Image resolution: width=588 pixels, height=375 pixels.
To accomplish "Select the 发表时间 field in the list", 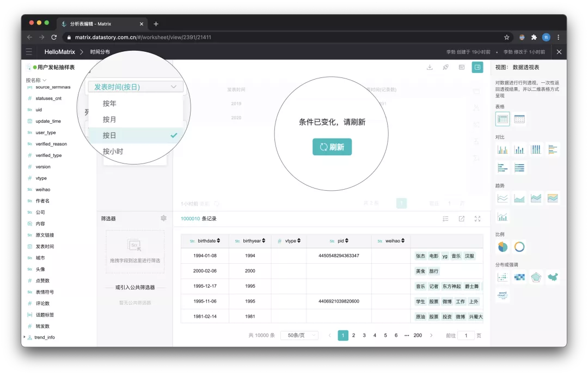I will [45, 246].
